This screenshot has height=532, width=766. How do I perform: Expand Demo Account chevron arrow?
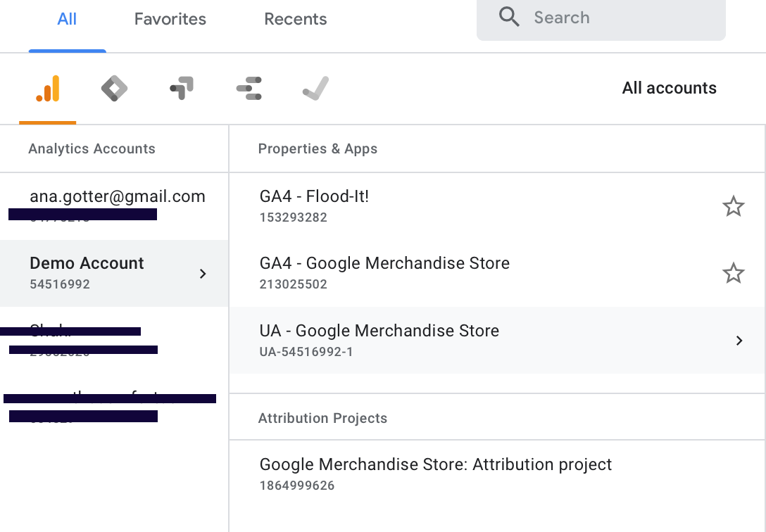[203, 274]
